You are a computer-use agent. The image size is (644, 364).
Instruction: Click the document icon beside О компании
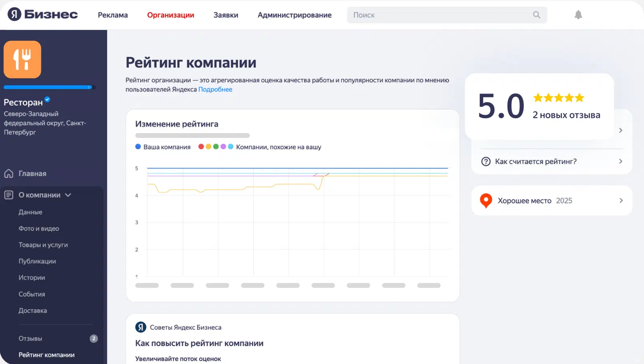pos(9,195)
